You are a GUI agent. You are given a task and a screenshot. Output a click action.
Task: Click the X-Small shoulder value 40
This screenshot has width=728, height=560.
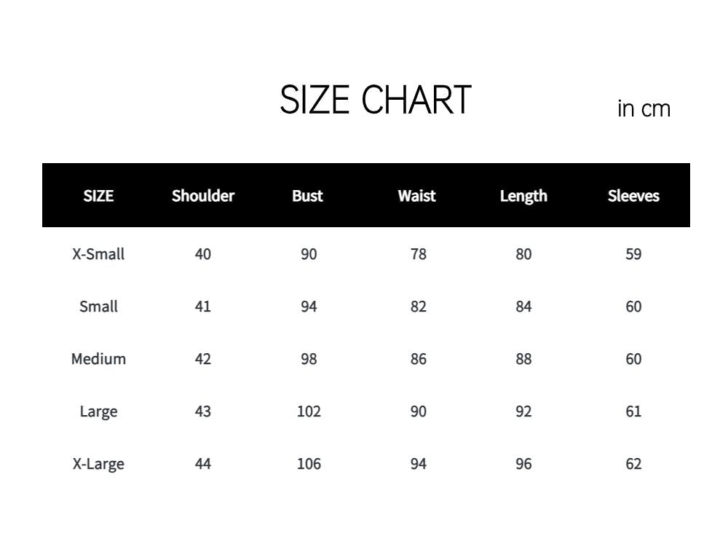(203, 254)
